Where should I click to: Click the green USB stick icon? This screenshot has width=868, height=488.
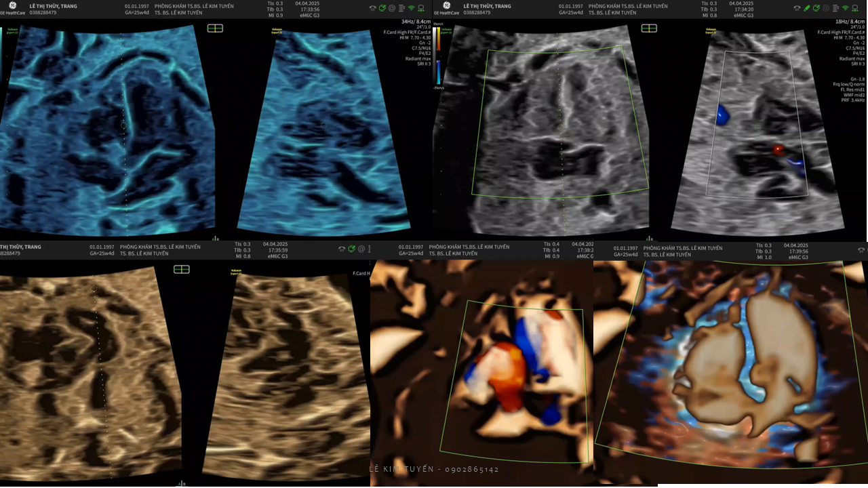pyautogui.click(x=807, y=8)
